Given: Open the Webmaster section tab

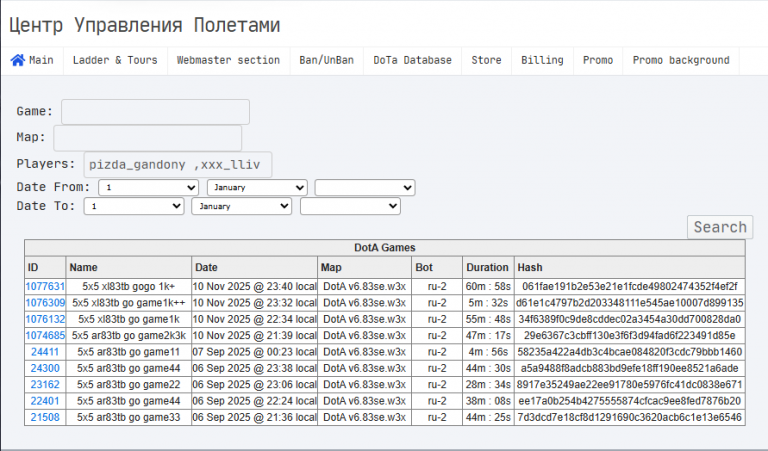Looking at the screenshot, I should [x=228, y=60].
